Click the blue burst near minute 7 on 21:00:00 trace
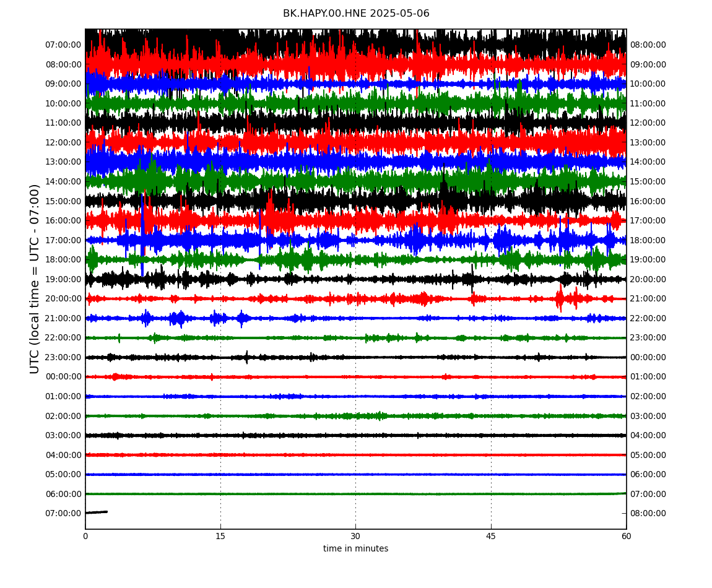Image resolution: width=712 pixels, height=588 pixels. [x=145, y=318]
